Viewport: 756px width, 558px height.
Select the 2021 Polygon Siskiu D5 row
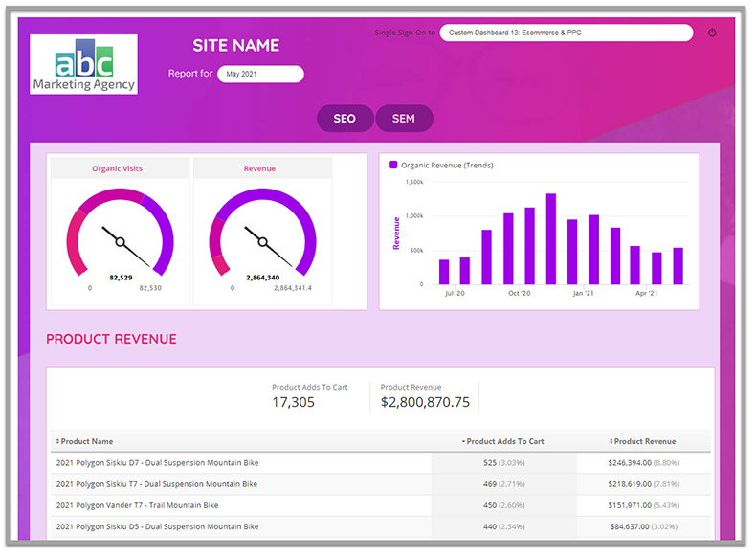click(x=157, y=526)
